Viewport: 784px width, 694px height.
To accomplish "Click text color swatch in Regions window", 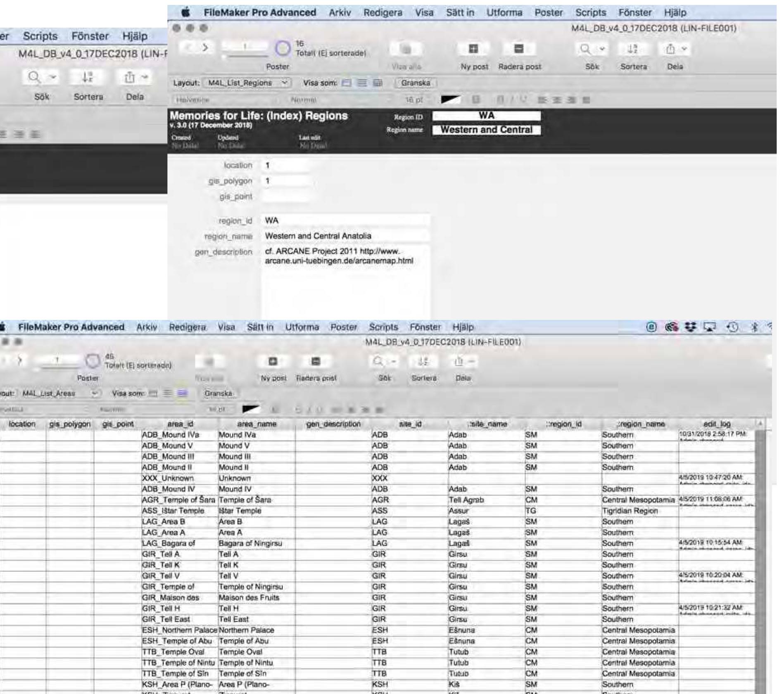I will 450,100.
